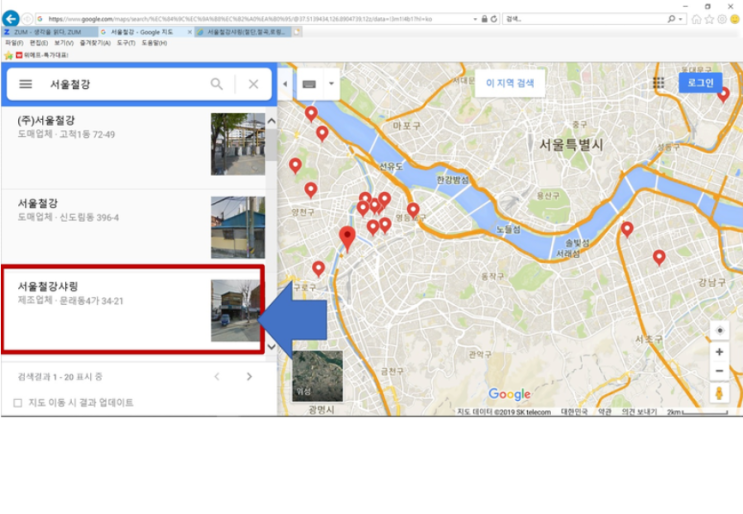Click the 약관 link in map footer
The width and height of the screenshot is (743, 514).
pyautogui.click(x=604, y=412)
